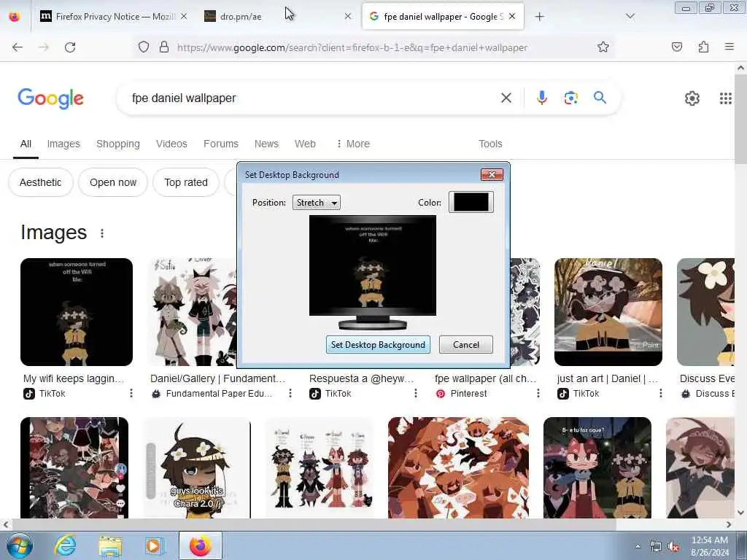Open the Images search tab
This screenshot has width=747, height=560.
63,144
